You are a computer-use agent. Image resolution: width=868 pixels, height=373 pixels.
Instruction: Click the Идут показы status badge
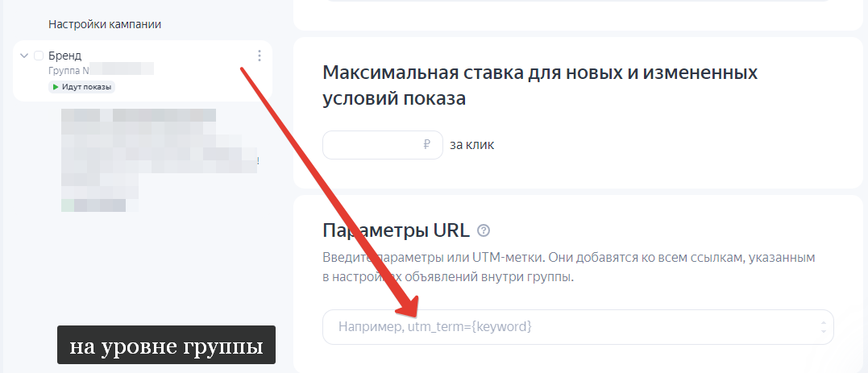coord(82,88)
